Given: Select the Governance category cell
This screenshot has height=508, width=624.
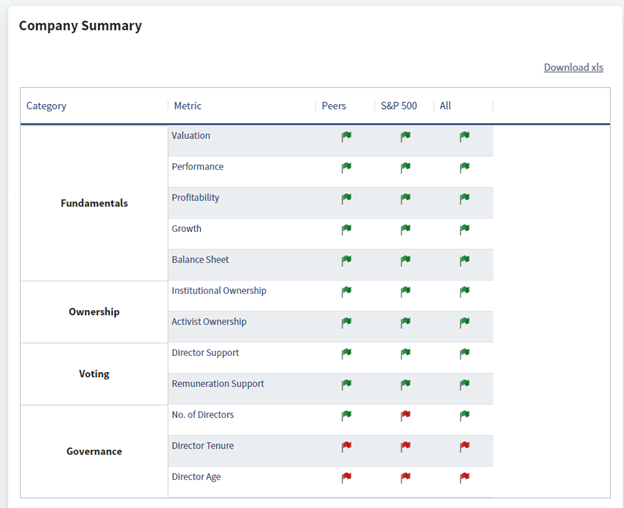Looking at the screenshot, I should pyautogui.click(x=94, y=451).
